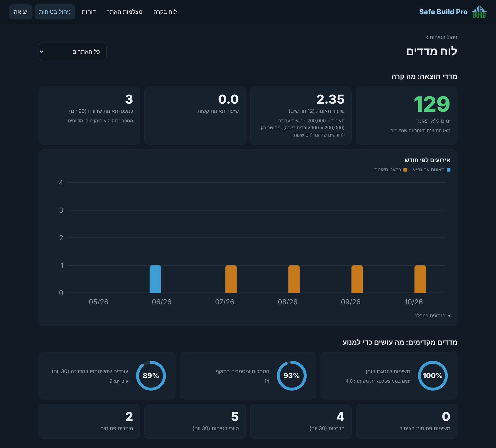The image size is (496, 448).
Task: Click the היתרים פתוחים label
Action: tap(117, 428)
